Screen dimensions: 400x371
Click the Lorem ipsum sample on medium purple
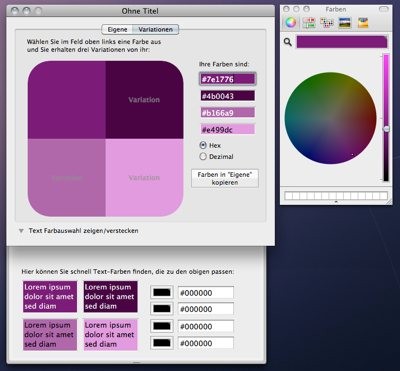50,334
